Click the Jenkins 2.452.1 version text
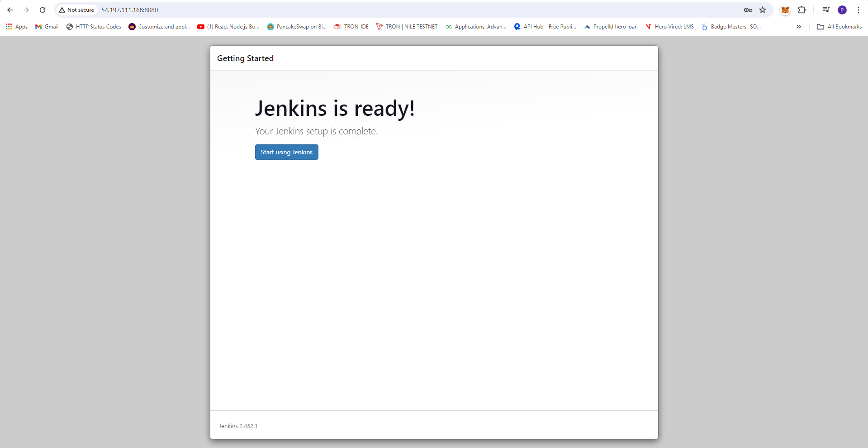The height and width of the screenshot is (448, 868). coord(238,426)
